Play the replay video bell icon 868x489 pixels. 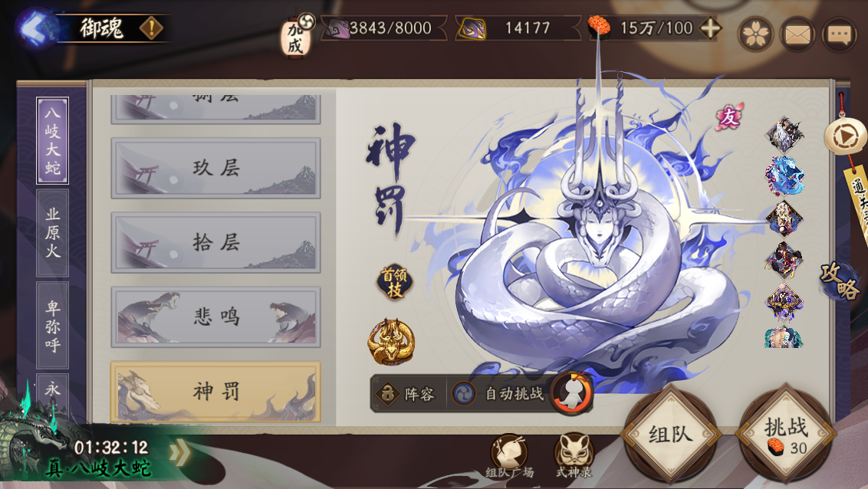point(846,135)
